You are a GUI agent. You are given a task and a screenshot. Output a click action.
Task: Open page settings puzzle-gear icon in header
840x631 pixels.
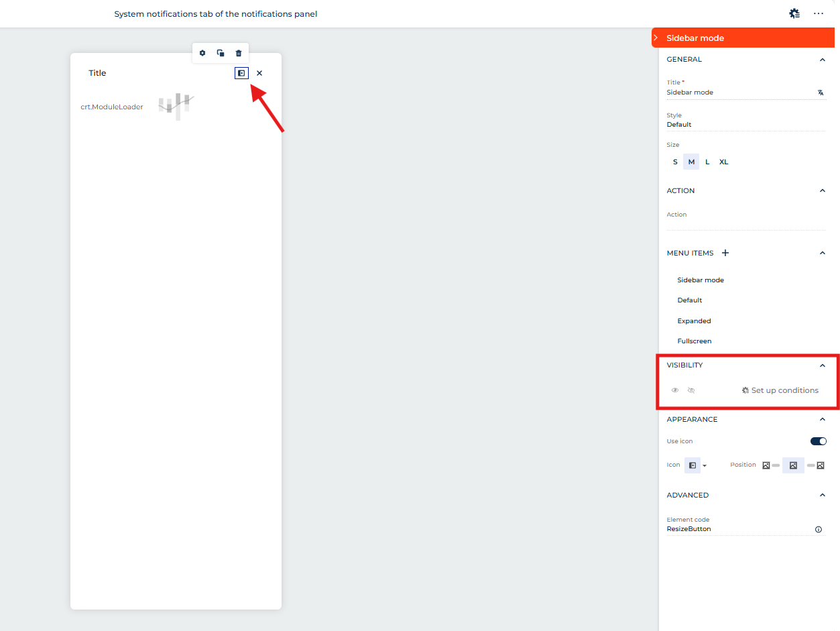(794, 13)
